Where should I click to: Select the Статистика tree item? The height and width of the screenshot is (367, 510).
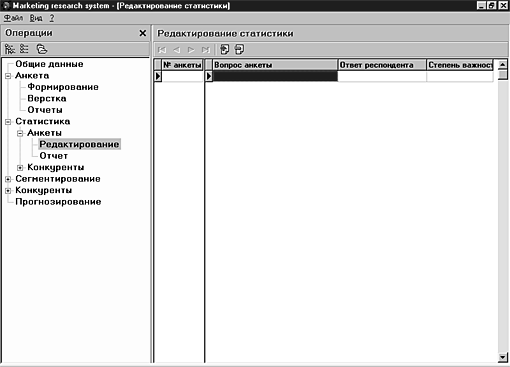[x=43, y=121]
